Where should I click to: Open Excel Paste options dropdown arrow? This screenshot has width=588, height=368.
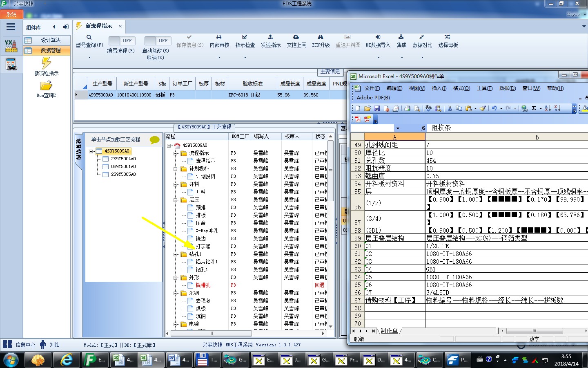pos(475,108)
